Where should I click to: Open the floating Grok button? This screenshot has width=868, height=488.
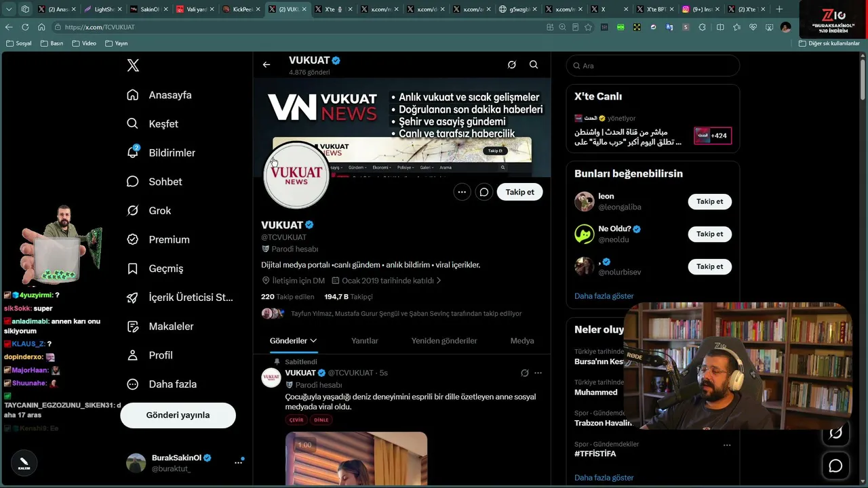pyautogui.click(x=835, y=433)
